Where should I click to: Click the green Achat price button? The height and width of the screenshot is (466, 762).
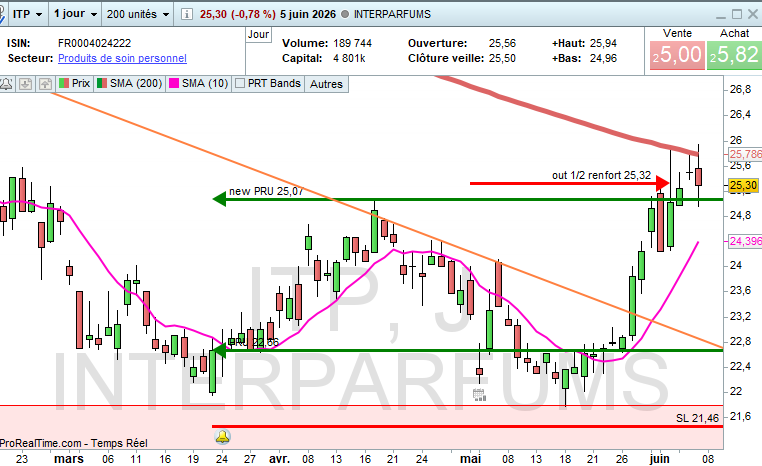pyautogui.click(x=734, y=55)
